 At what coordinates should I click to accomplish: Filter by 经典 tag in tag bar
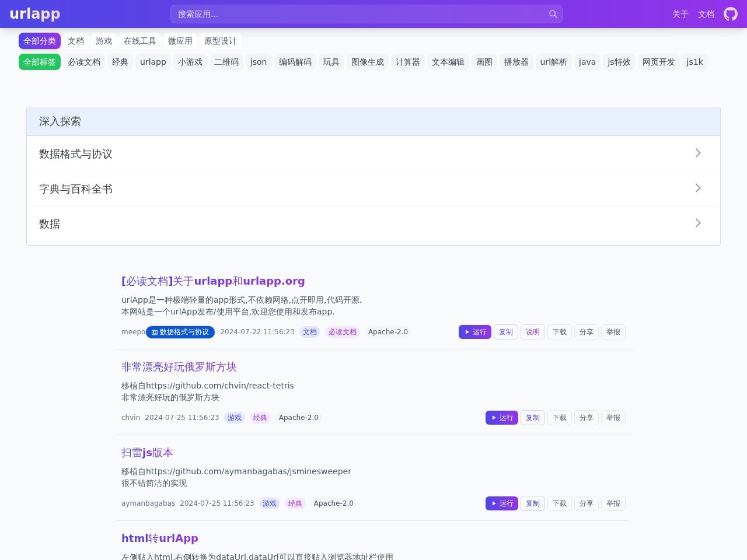pyautogui.click(x=120, y=62)
